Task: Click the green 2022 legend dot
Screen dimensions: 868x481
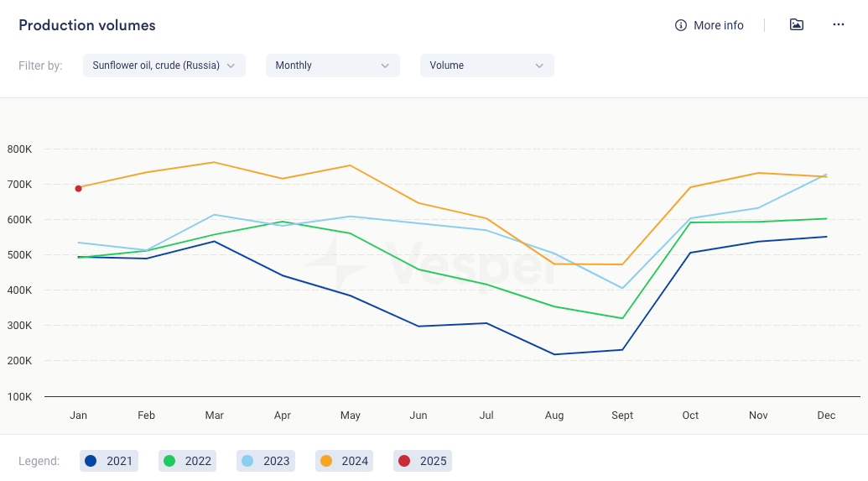Action: [x=169, y=461]
